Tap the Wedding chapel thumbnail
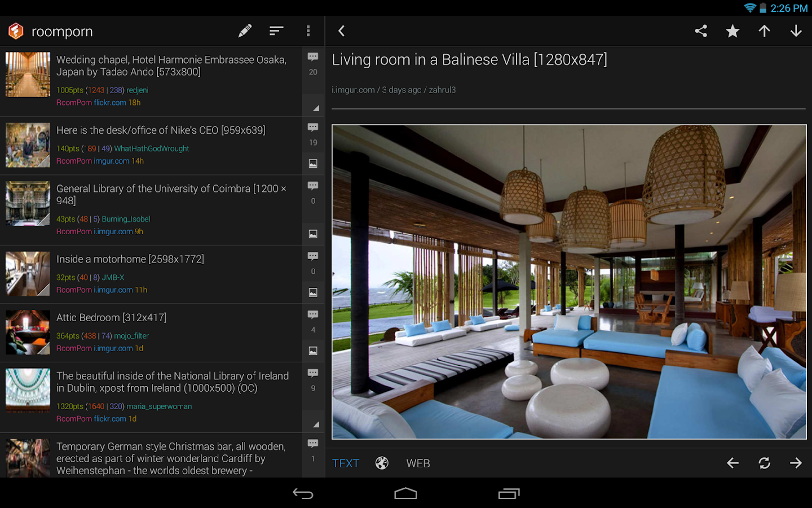Viewport: 812px width, 508px height. 28,75
